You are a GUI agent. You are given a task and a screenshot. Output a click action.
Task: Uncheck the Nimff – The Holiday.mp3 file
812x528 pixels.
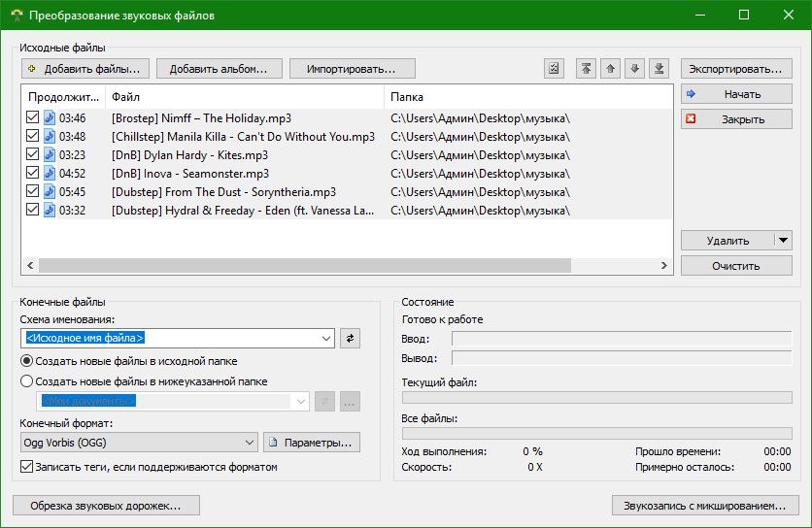[x=32, y=117]
